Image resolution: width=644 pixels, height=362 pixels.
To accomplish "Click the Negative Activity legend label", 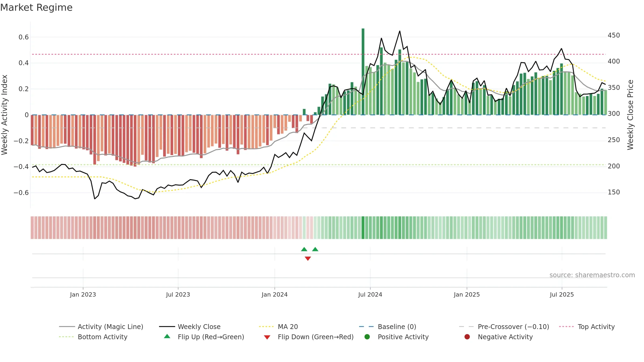I will 505,337.
